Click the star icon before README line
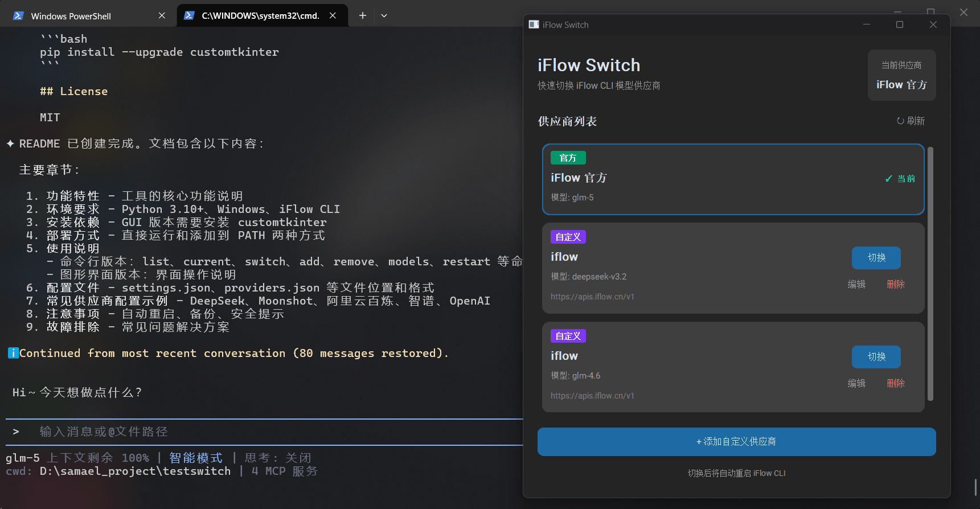Image resolution: width=980 pixels, height=509 pixels. [x=10, y=143]
